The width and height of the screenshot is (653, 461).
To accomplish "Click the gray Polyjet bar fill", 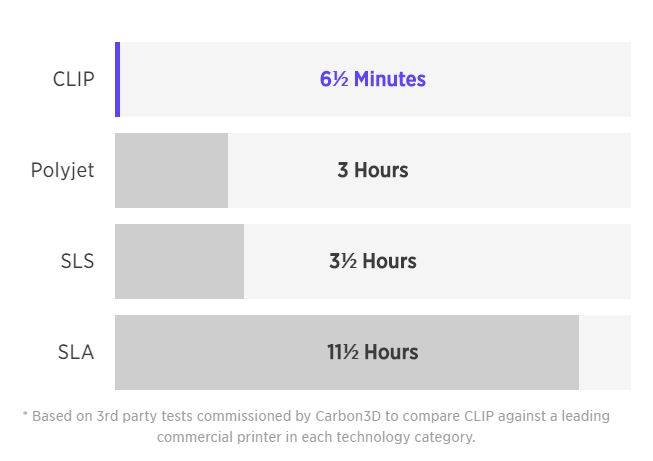I will click(171, 170).
